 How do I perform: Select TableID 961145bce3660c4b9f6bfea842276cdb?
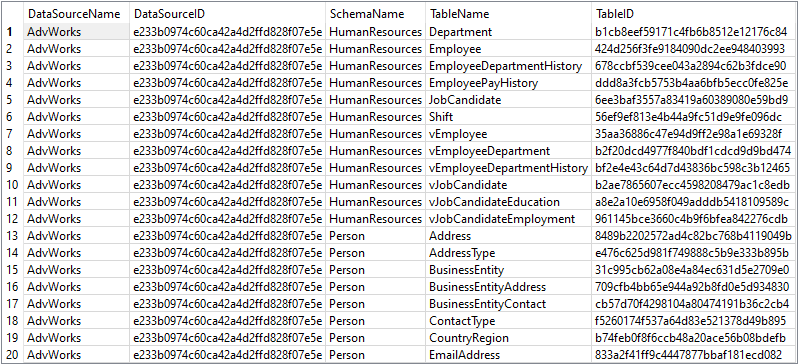[693, 219]
